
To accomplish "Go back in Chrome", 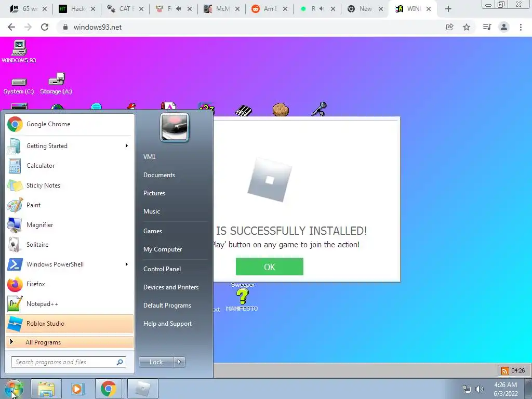I will point(11,27).
